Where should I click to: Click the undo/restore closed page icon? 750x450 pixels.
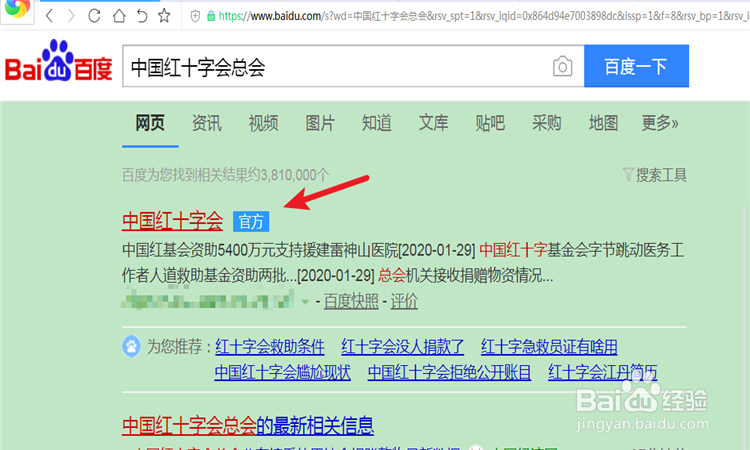click(x=142, y=16)
